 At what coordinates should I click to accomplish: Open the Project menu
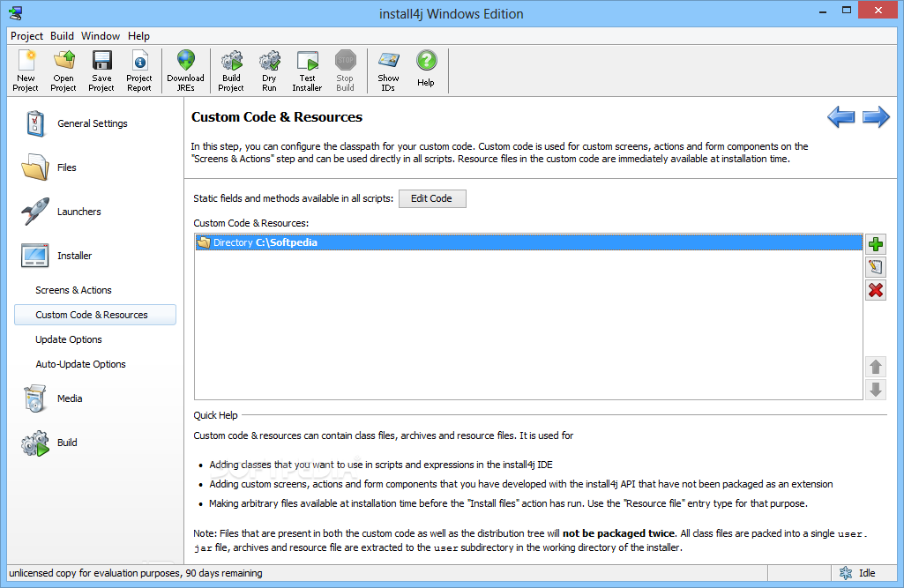pyautogui.click(x=26, y=36)
